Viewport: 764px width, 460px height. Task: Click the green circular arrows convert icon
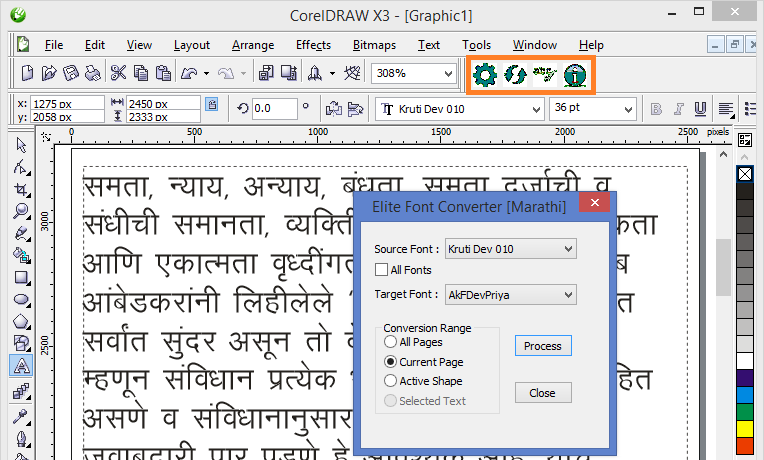pyautogui.click(x=515, y=75)
